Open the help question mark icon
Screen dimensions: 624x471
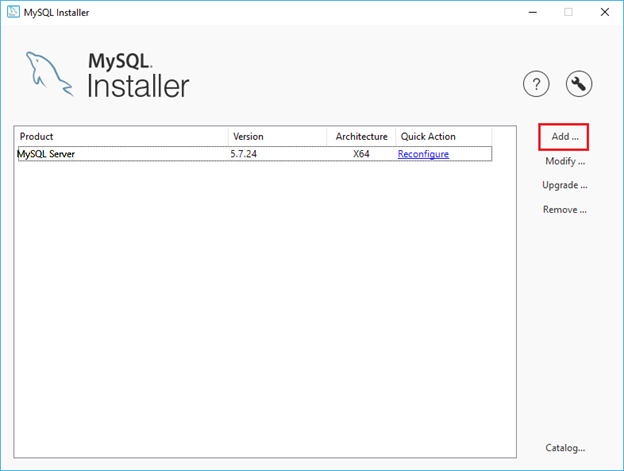(x=536, y=84)
